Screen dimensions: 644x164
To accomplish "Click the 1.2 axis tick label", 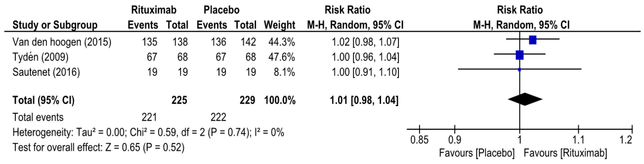I will [x=626, y=140].
